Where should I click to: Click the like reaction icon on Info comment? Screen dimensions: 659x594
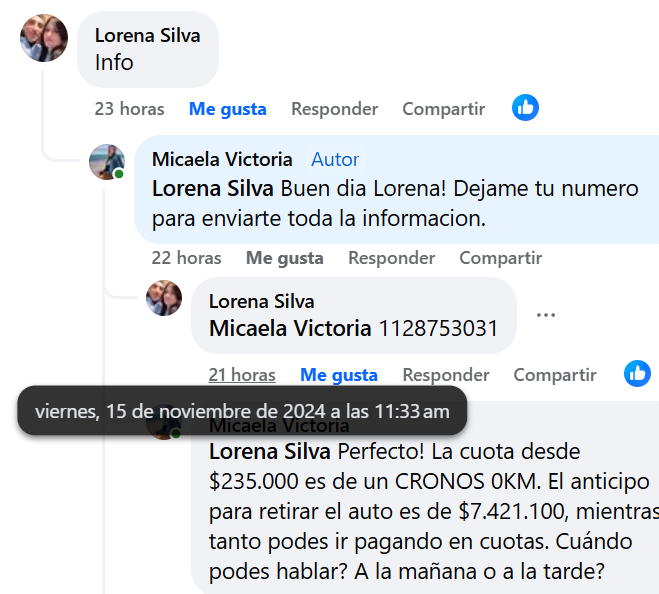(x=525, y=108)
